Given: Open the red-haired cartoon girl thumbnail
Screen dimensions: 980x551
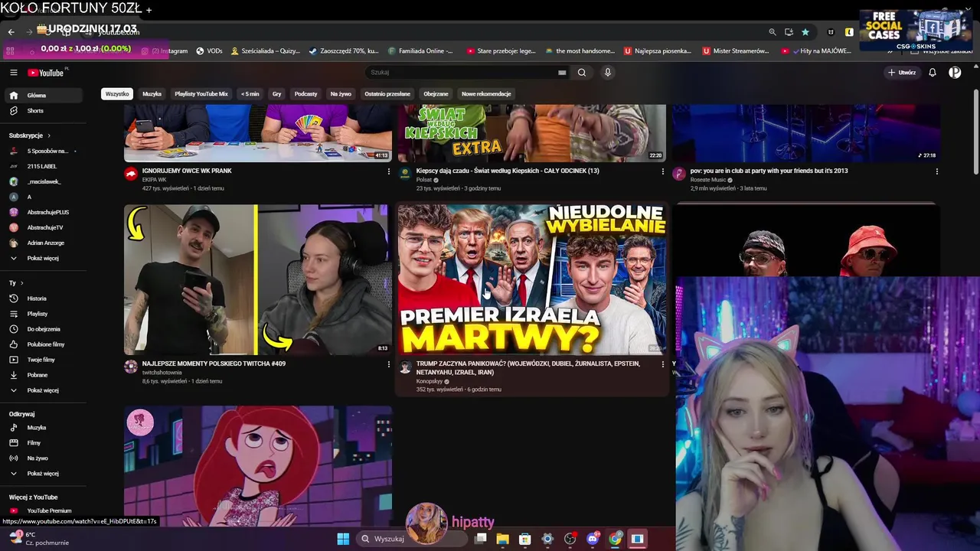Looking at the screenshot, I should point(258,466).
